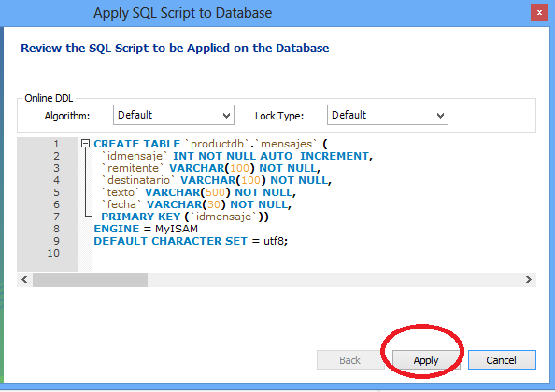
Task: Click the horizontal scrollbar right arrow
Action: [529, 280]
